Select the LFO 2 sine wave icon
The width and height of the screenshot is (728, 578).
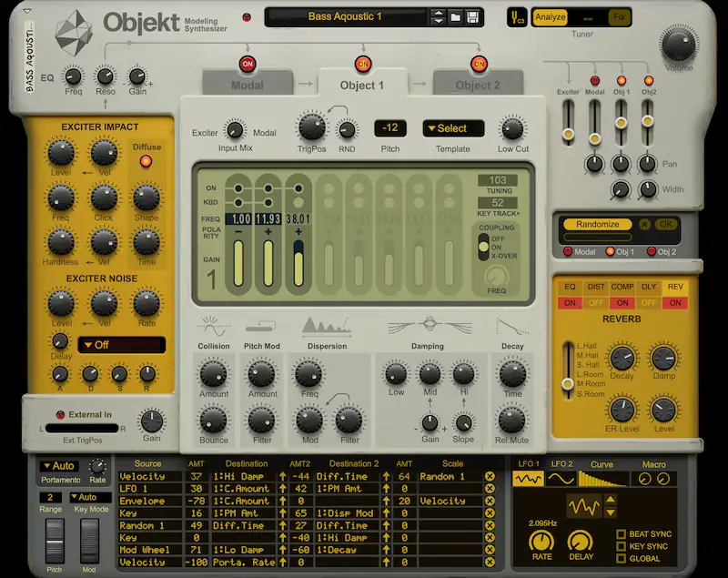tap(561, 479)
